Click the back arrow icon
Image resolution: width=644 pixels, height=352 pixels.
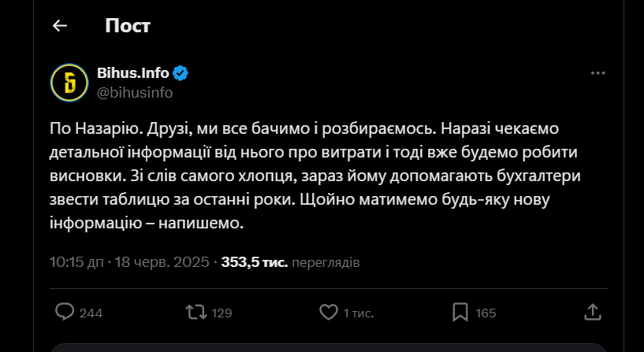click(60, 26)
